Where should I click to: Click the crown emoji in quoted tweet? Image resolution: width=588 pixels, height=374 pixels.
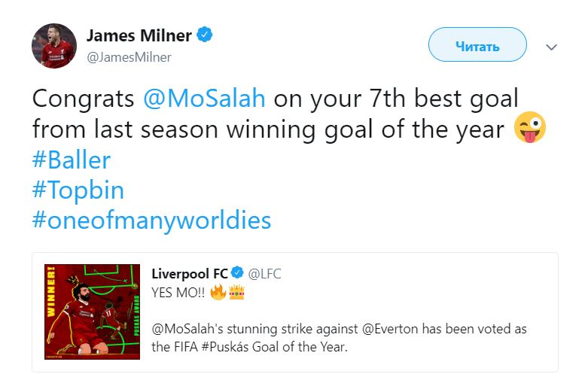click(x=236, y=292)
